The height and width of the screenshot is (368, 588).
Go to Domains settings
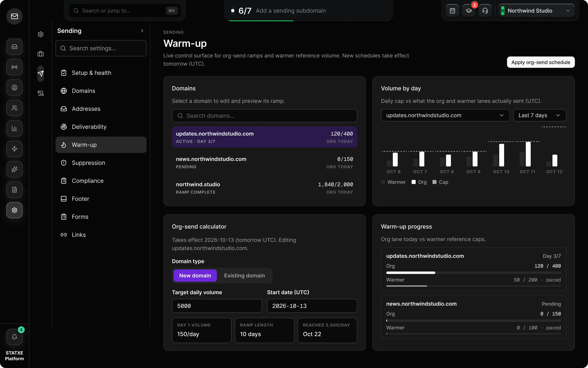click(101, 91)
